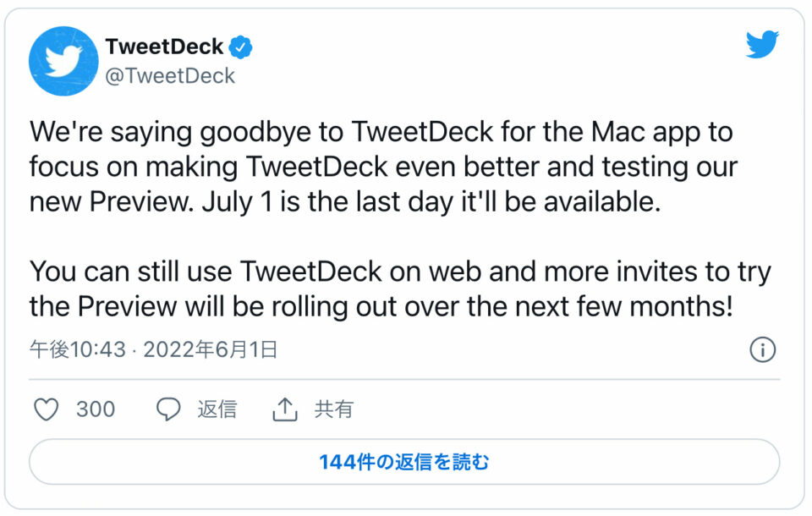Click the reply speech bubble icon
The height and width of the screenshot is (516, 812).
pos(168,409)
